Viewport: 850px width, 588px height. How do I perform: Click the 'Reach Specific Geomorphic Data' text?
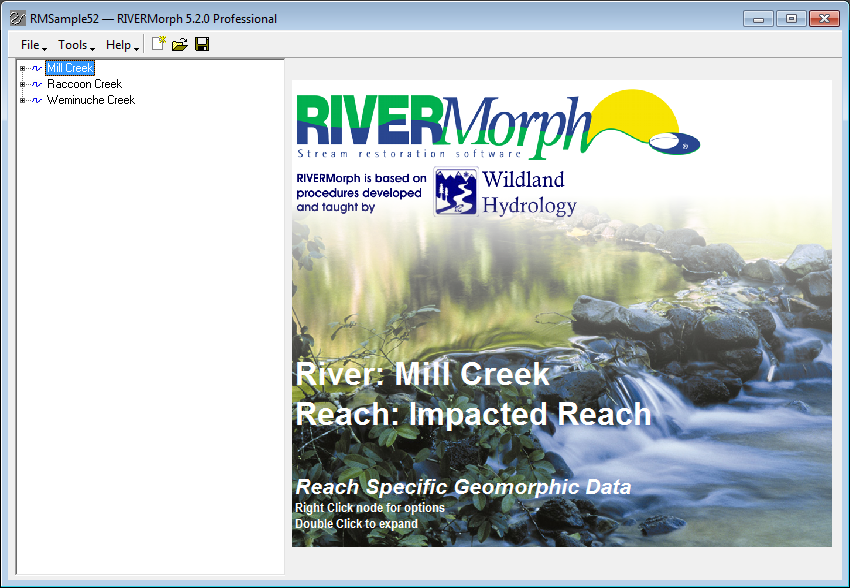[x=463, y=487]
